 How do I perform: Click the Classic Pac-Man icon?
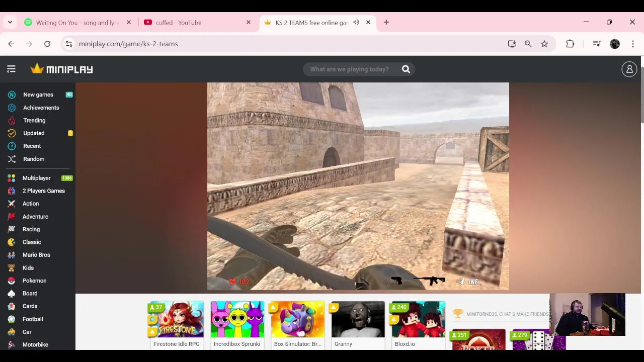[x=12, y=242]
